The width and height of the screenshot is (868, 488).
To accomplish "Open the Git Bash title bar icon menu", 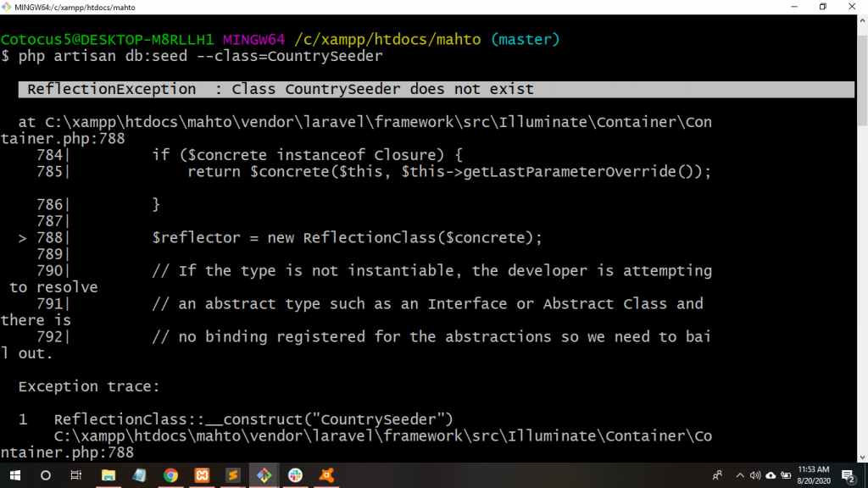I will [7, 7].
